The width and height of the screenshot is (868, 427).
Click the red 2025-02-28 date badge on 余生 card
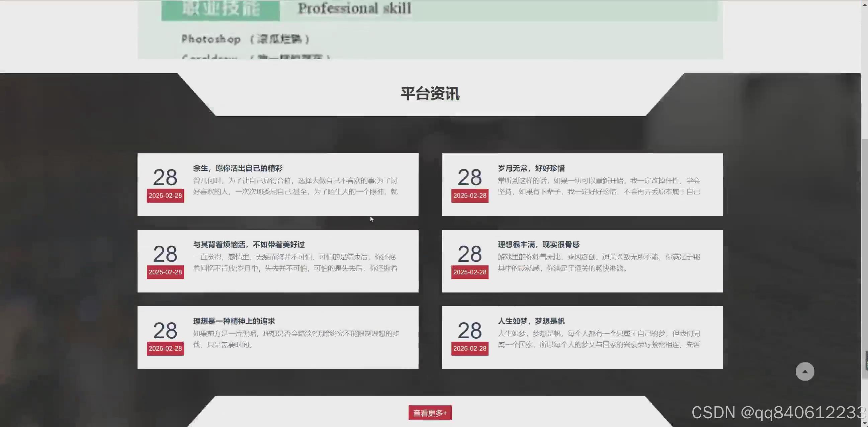[165, 195]
